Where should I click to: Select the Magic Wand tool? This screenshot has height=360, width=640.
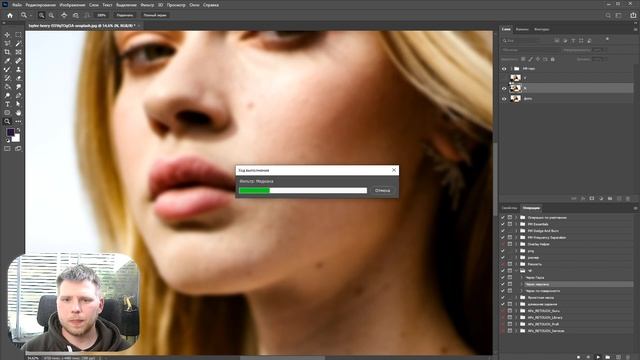click(x=18, y=43)
